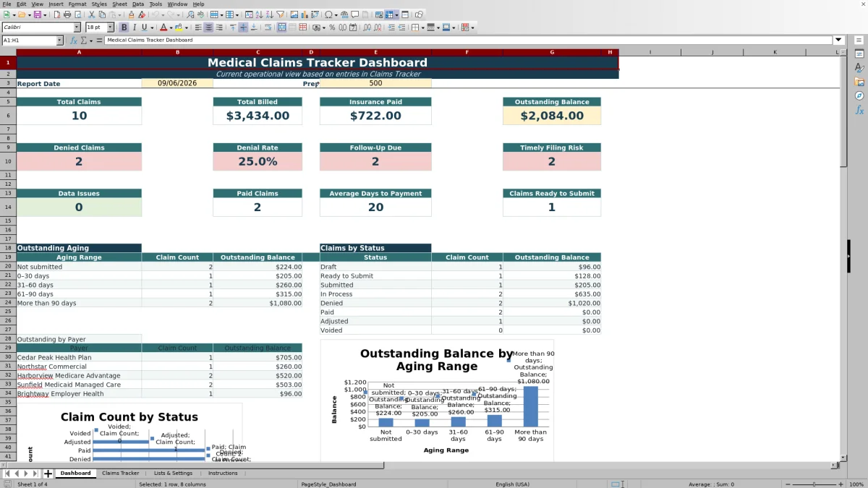This screenshot has height=488, width=868.
Task: Click the Sort Descending icon
Action: (269, 14)
